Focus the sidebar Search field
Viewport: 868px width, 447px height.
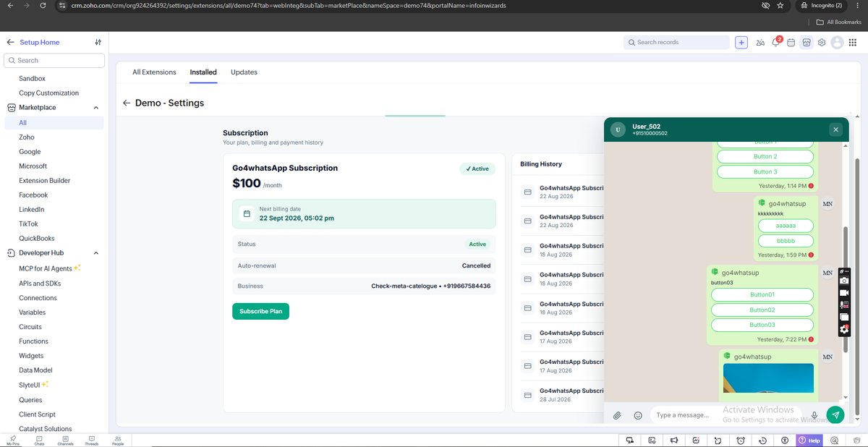coord(54,61)
